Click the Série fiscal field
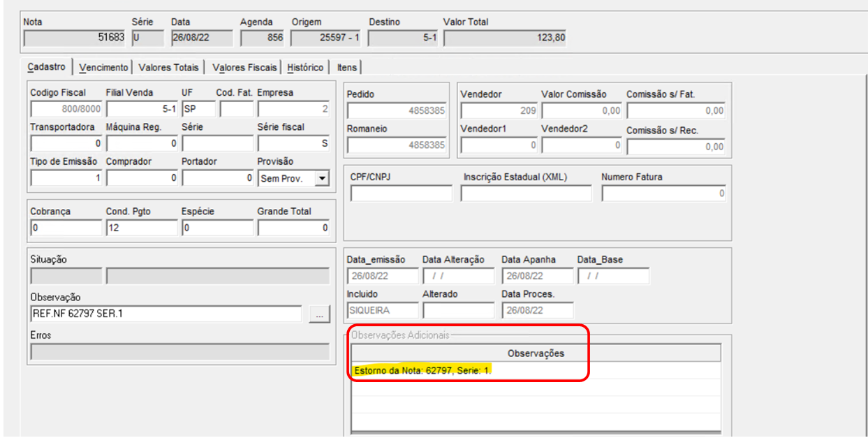 (293, 143)
